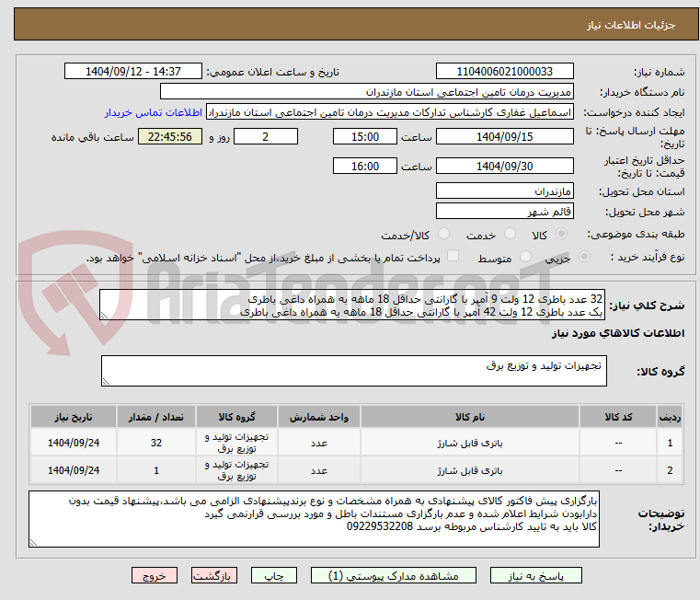
Task: Click the ردیف column header
Action: [670, 417]
